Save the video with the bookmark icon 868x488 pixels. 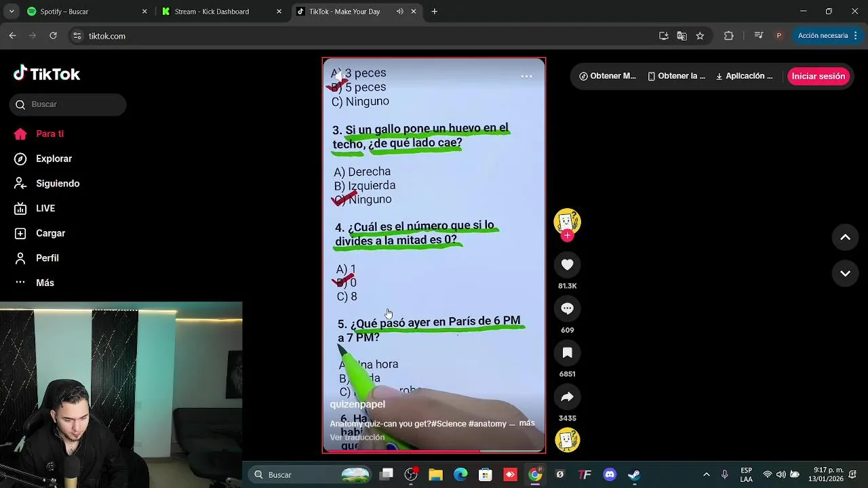coord(568,353)
